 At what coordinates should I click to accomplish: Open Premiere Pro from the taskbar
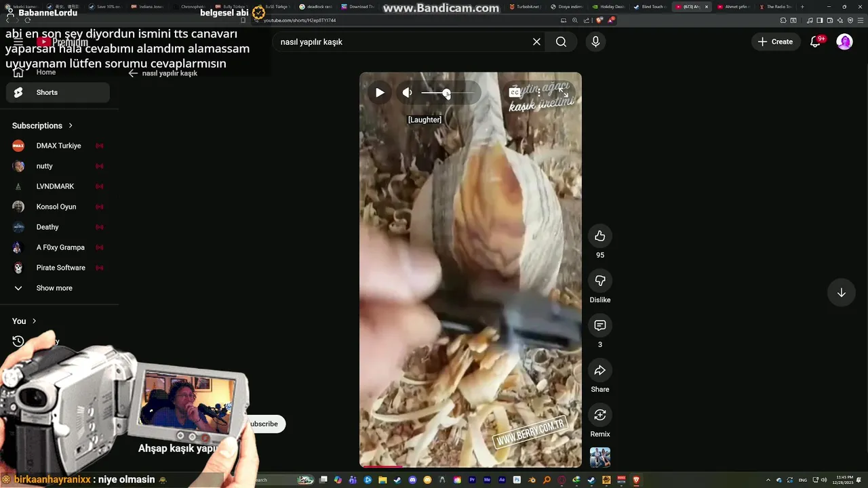[x=473, y=480]
